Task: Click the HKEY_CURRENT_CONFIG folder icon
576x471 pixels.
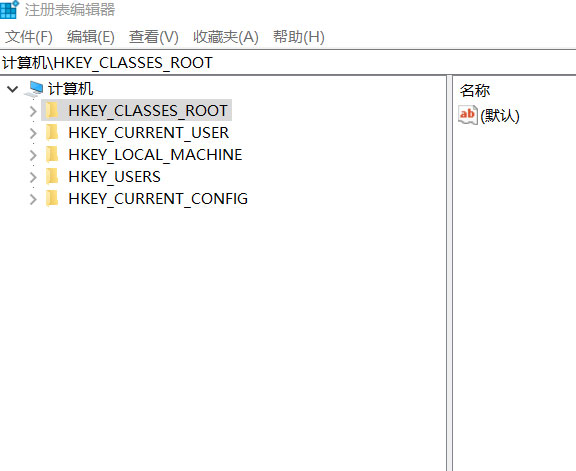Action: click(x=52, y=198)
